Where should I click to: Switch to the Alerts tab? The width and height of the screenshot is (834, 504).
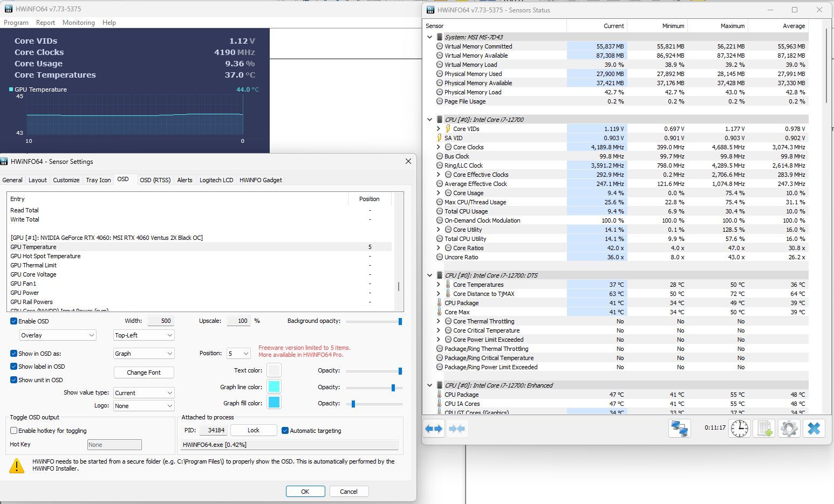tap(184, 180)
